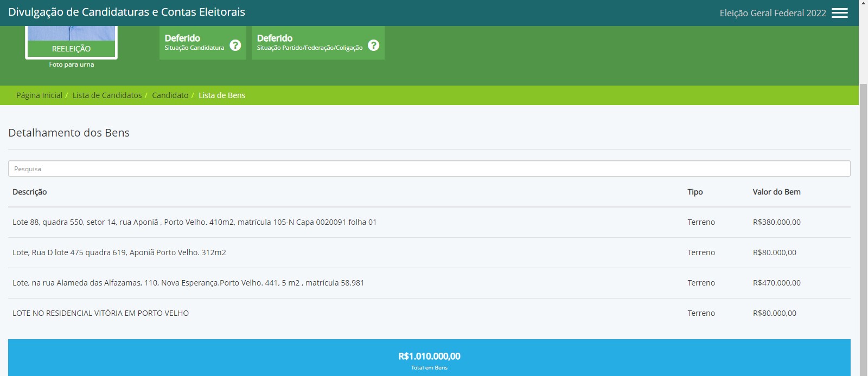Click the site title Divulgação de Candidaturas
868x376 pixels.
[x=126, y=12]
